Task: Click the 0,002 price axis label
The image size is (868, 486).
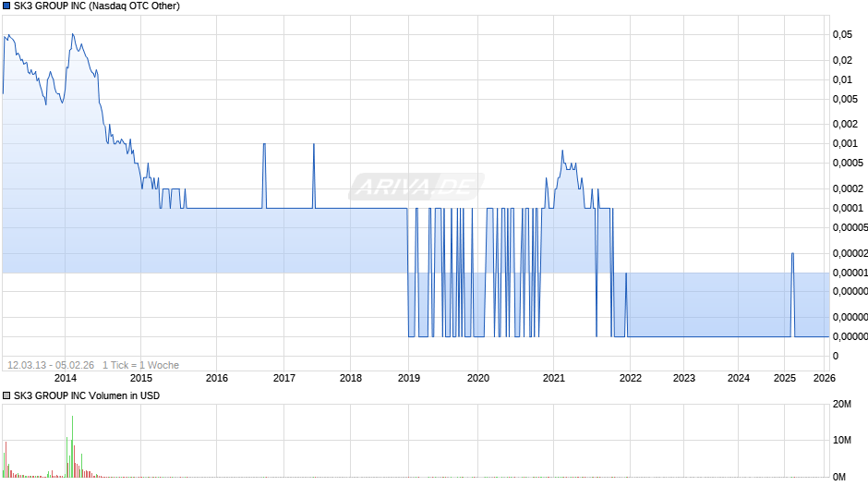Action: [845, 124]
